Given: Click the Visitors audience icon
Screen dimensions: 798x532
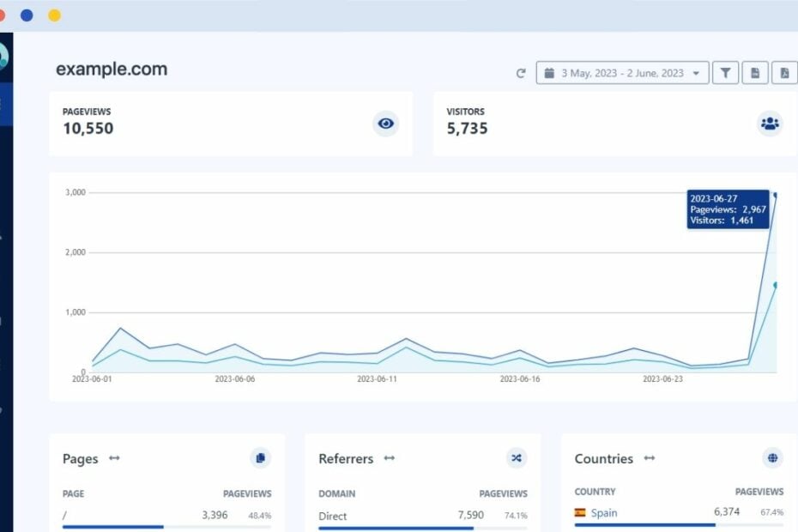Looking at the screenshot, I should tap(770, 124).
